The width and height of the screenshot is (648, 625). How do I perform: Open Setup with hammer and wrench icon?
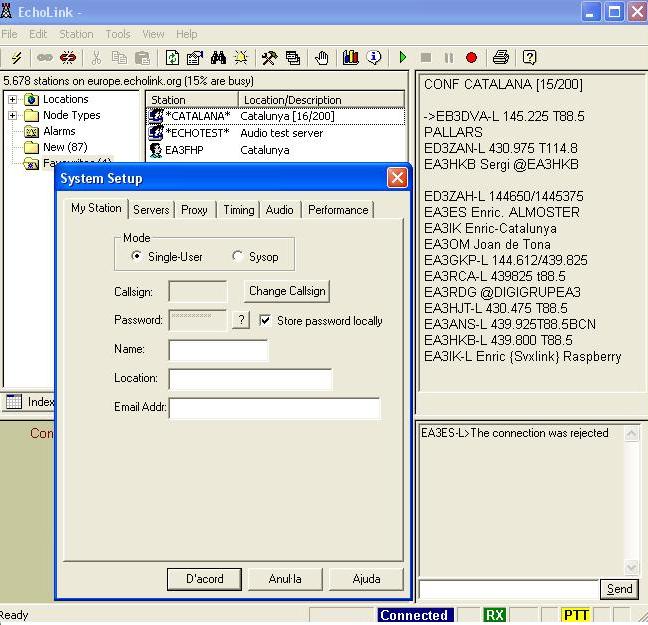(269, 57)
